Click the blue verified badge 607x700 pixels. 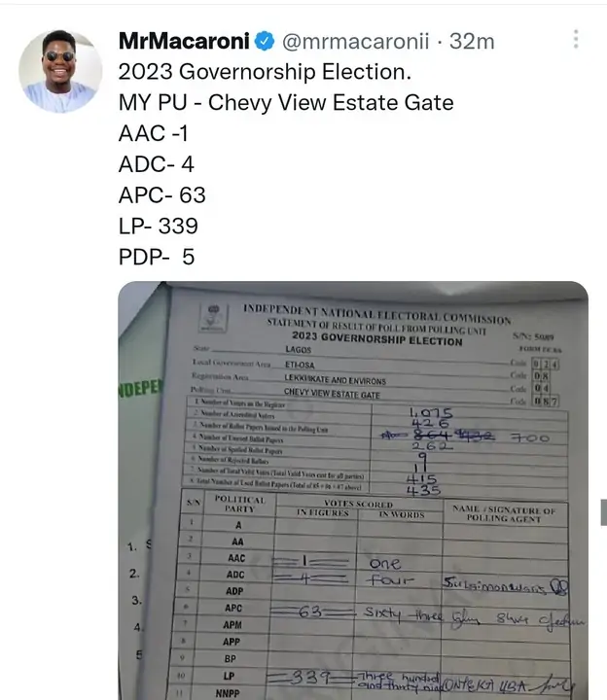[x=265, y=42]
